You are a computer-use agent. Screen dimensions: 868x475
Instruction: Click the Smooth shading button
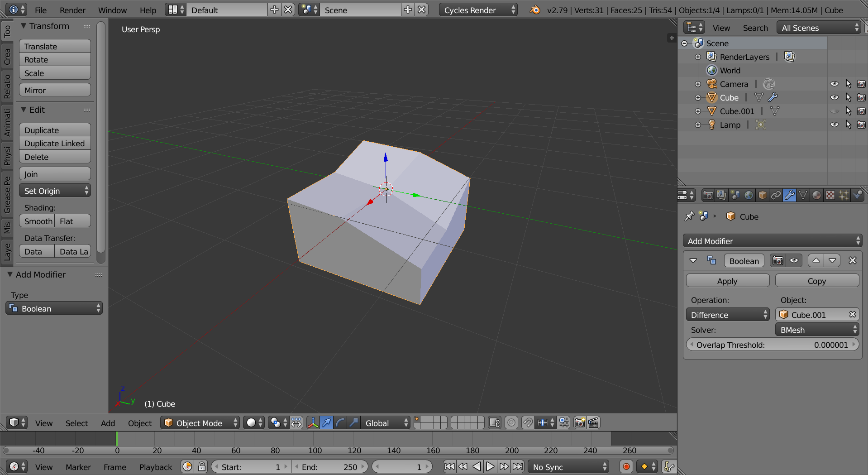point(37,221)
